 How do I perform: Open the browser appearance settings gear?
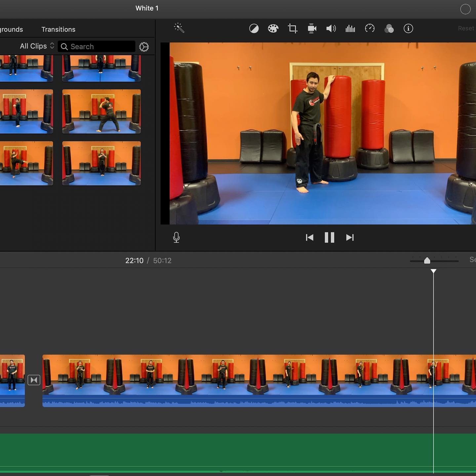point(144,47)
